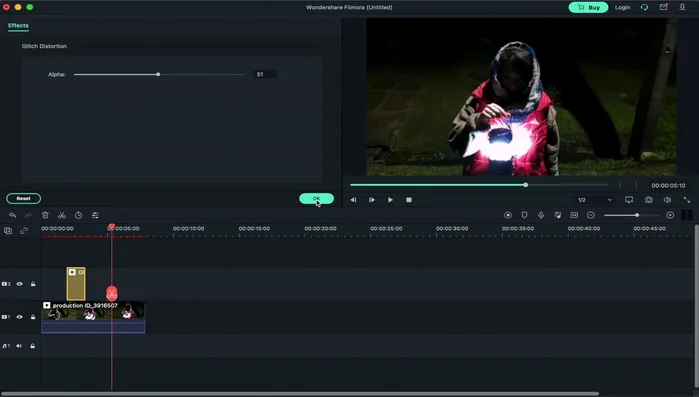Select the Glitch effect clip on track 2
This screenshot has height=397, width=699.
pyautogui.click(x=76, y=284)
